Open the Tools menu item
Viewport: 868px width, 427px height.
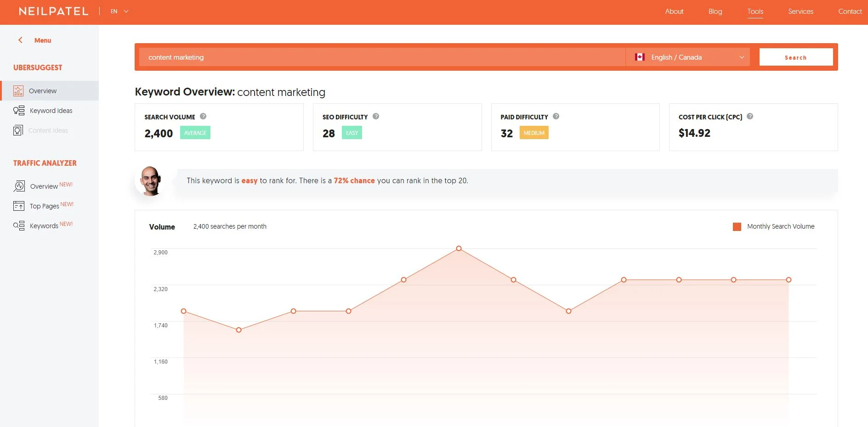pos(755,11)
